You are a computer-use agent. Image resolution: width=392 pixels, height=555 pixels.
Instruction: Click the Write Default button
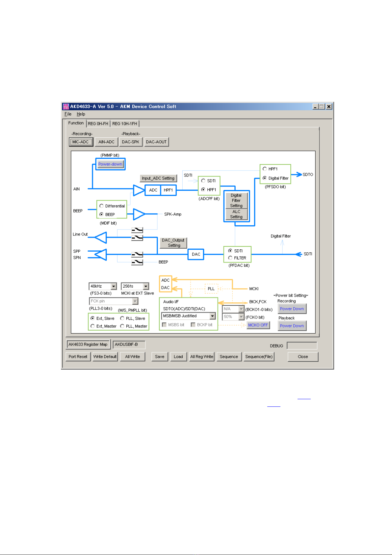coord(105,357)
